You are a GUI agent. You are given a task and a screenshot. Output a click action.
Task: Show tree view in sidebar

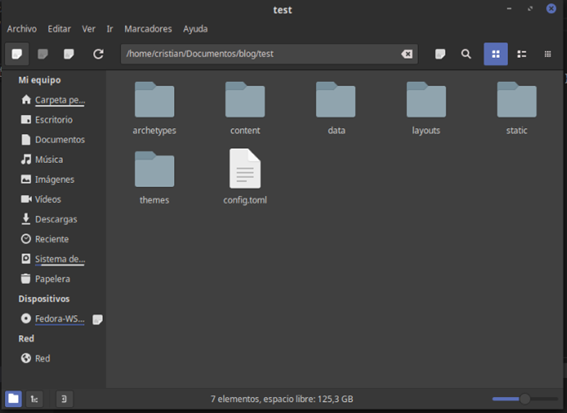point(34,399)
